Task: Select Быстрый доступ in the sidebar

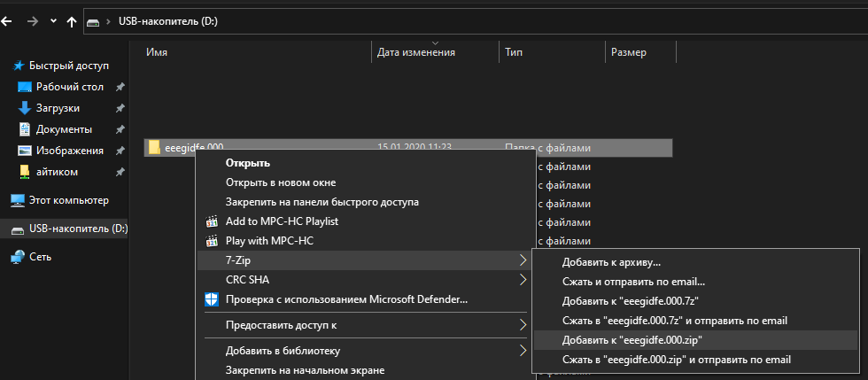Action: coord(69,66)
